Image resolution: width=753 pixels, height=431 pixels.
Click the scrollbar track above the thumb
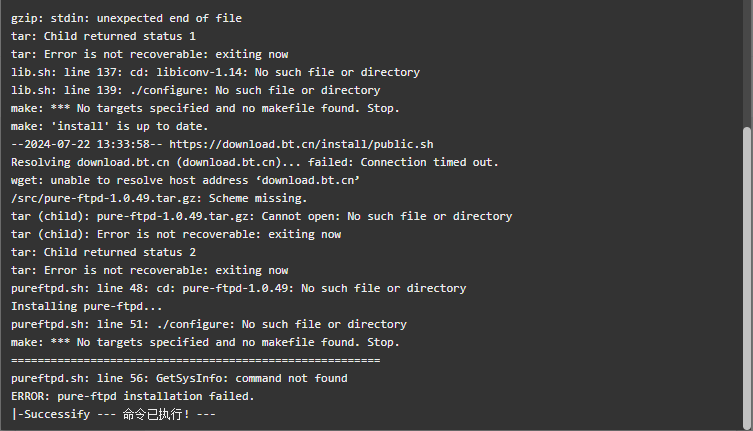pos(746,62)
